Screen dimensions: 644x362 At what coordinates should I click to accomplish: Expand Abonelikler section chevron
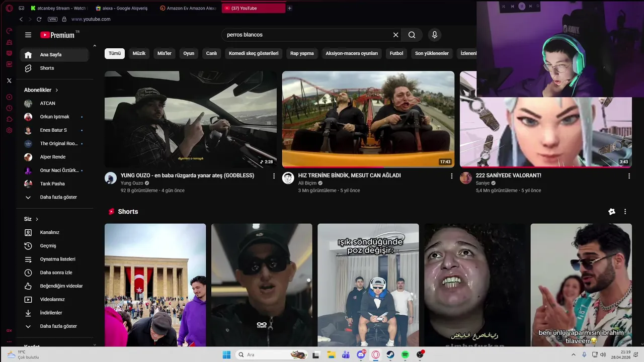click(57, 90)
